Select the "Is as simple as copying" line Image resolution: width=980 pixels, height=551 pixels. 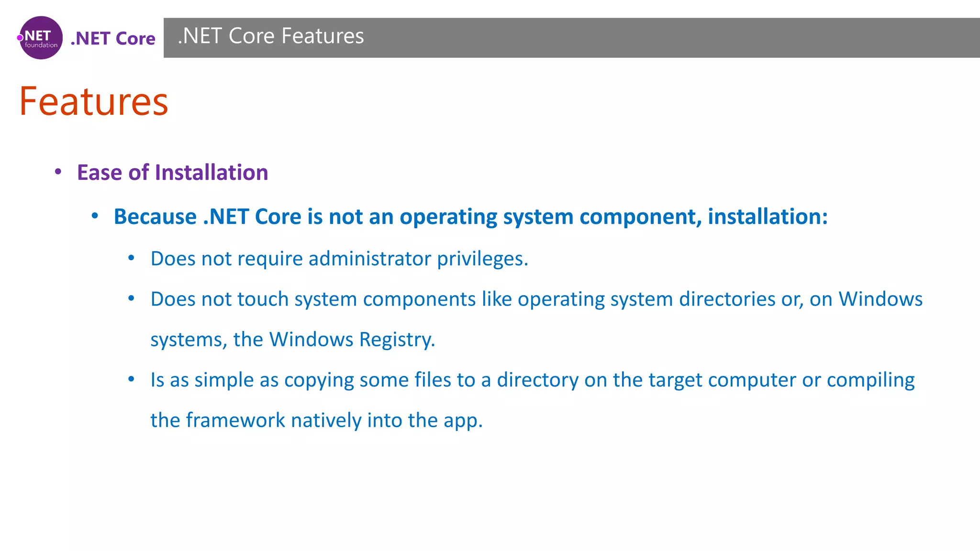(x=532, y=380)
